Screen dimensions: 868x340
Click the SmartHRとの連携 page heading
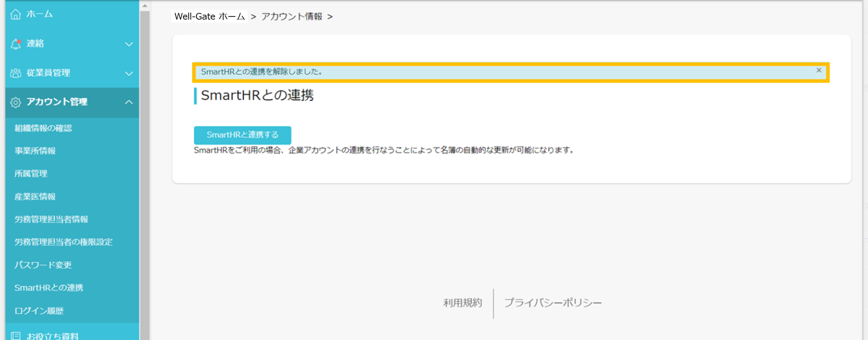pyautogui.click(x=257, y=96)
